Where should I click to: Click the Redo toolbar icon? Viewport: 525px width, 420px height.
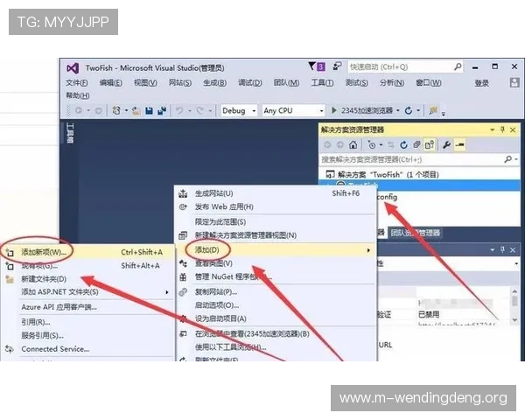tap(199, 110)
